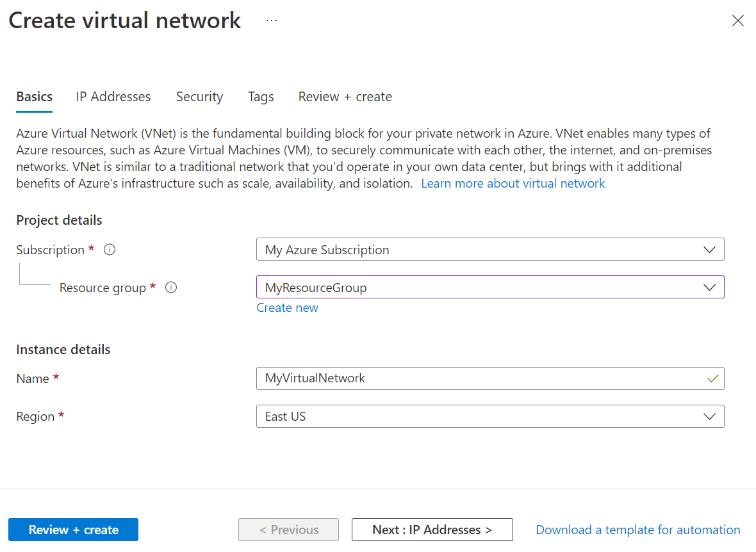Click the Next : IP Addresses button
Viewport: 756px width, 552px height.
pos(432,530)
